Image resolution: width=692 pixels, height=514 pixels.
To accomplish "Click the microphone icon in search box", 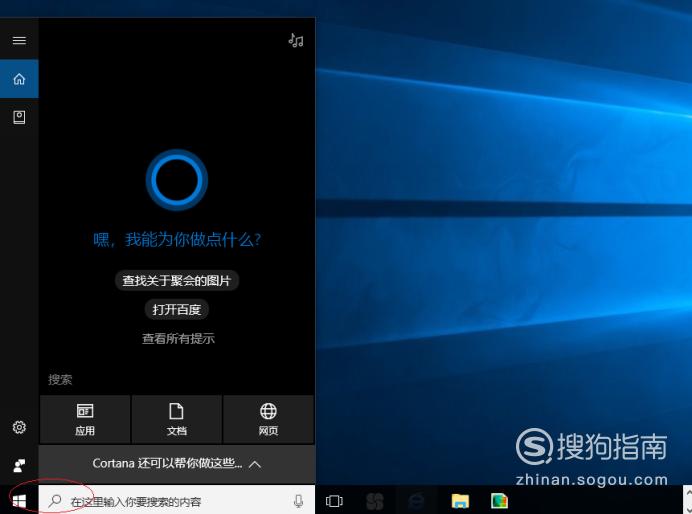I will [298, 501].
